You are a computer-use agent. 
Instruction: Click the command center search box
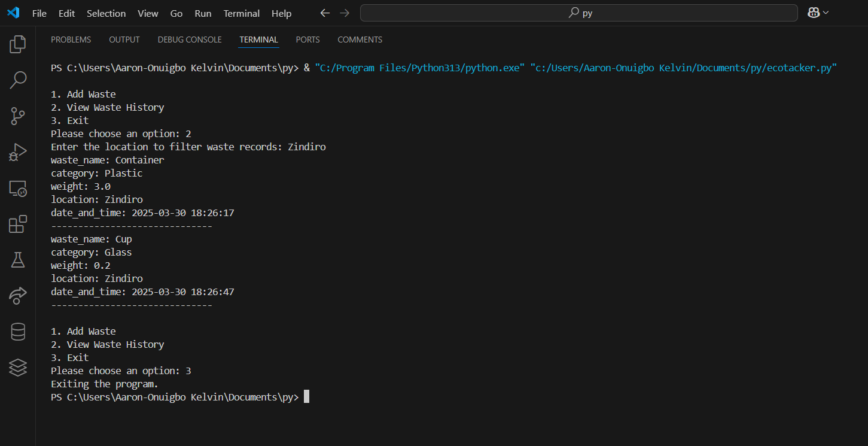pos(579,13)
